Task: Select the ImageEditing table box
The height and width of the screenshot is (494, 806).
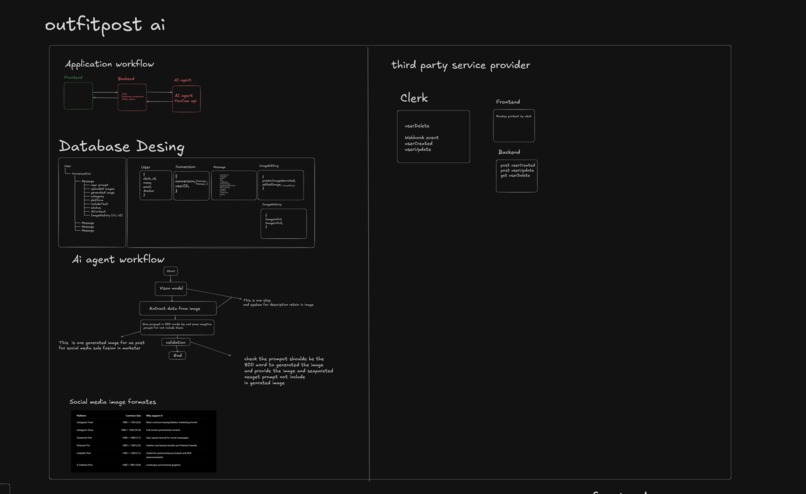Action: pos(281,185)
